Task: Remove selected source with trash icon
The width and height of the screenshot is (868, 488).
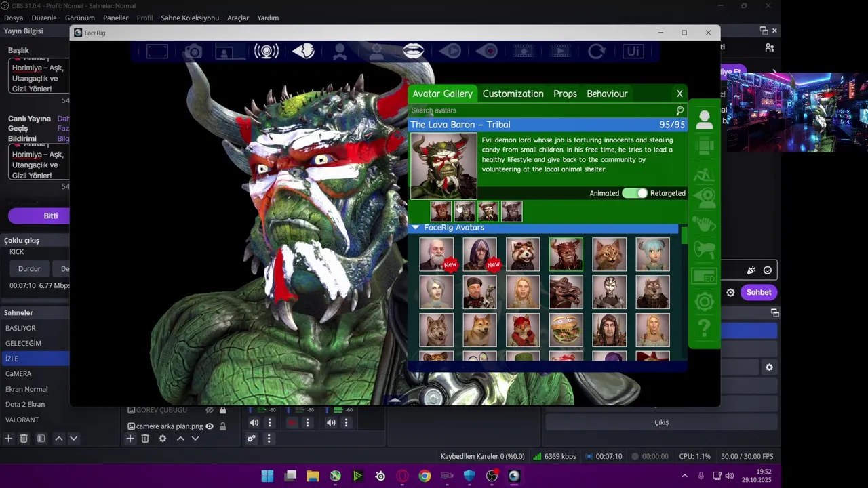Action: [145, 439]
